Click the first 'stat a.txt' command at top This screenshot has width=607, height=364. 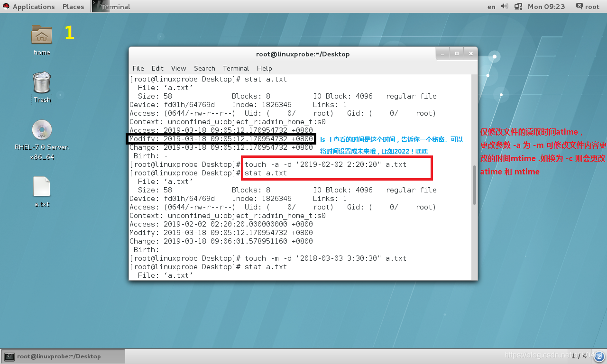click(266, 79)
